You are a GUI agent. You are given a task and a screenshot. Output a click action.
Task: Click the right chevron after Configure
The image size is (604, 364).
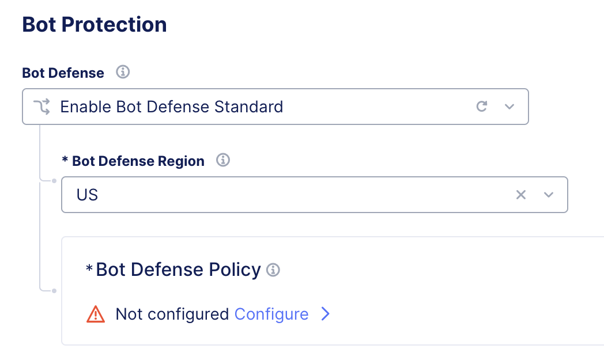click(326, 314)
